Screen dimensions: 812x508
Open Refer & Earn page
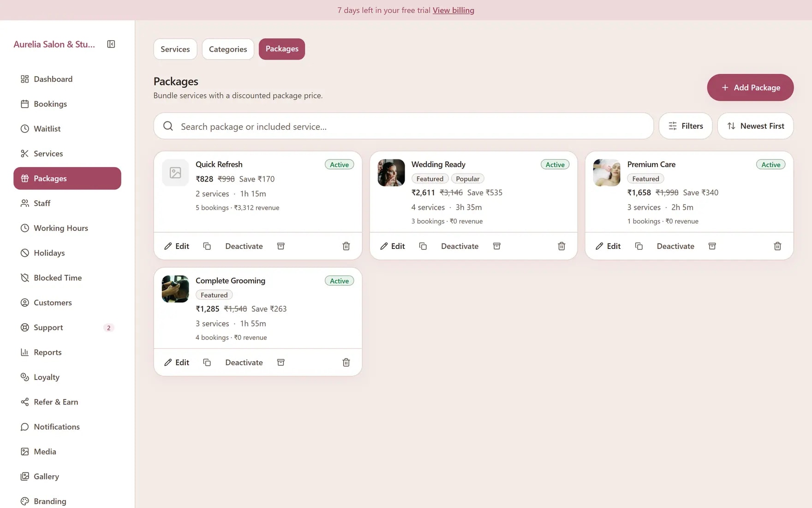point(67,402)
